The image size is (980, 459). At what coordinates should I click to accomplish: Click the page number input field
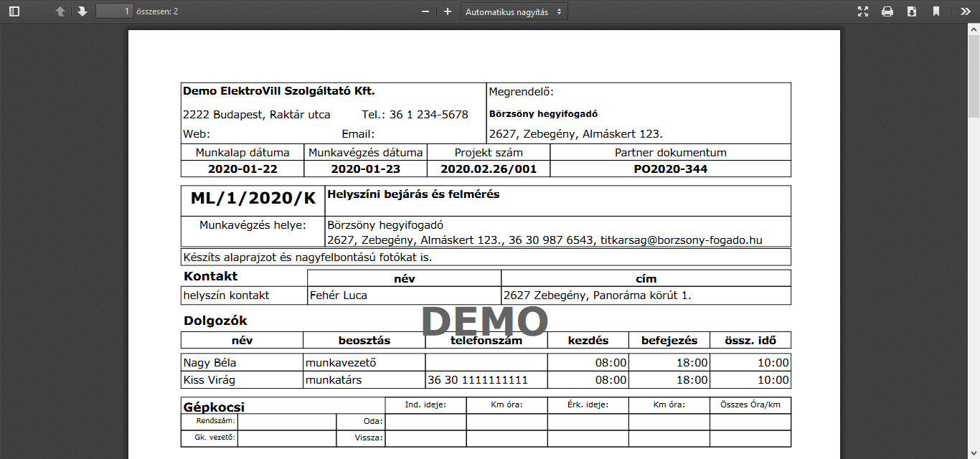tap(115, 11)
